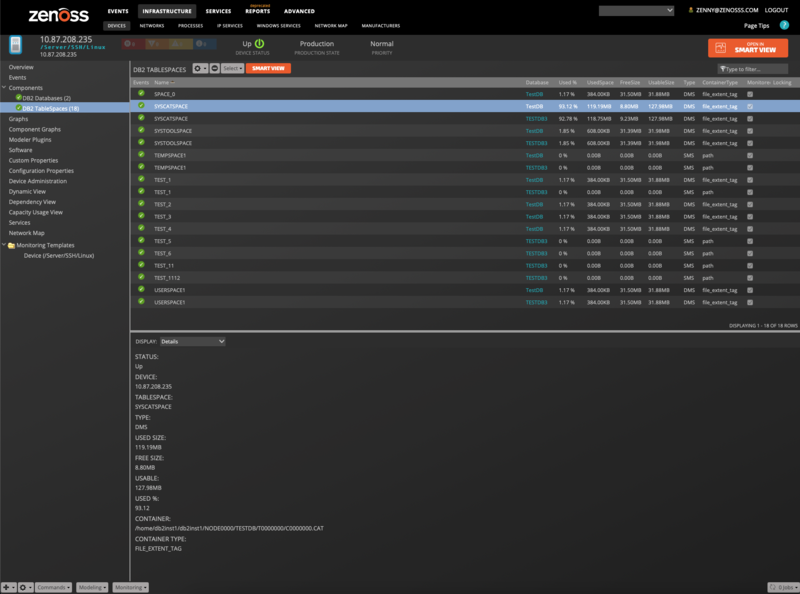Toggle Monitored checkbox for TestDB SYSCATSPACE row

tap(750, 107)
